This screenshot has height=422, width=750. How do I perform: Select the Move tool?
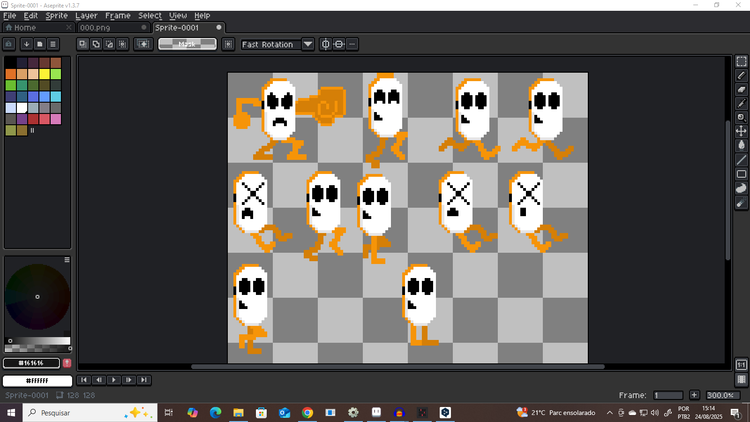(x=741, y=131)
